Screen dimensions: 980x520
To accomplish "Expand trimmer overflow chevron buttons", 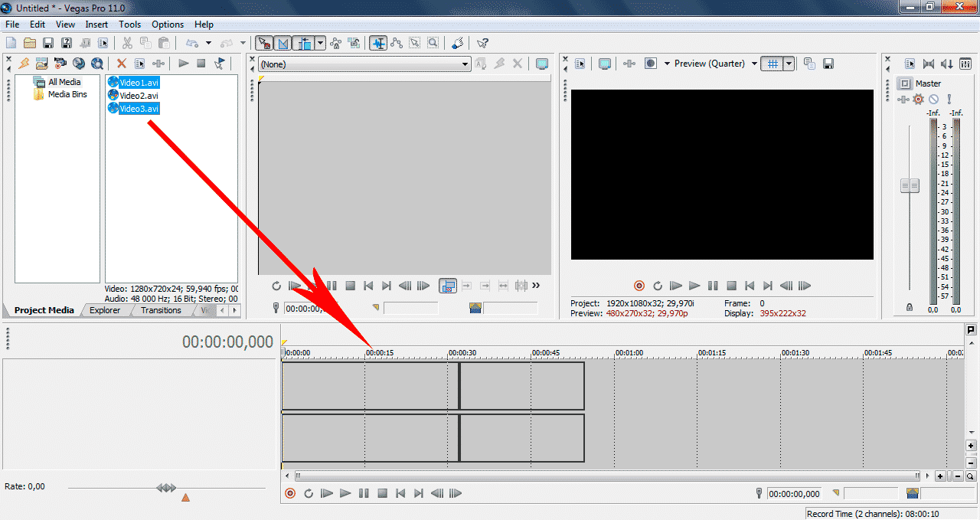I will [536, 286].
